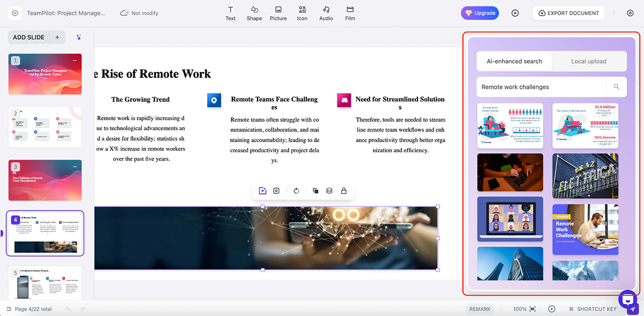Viewport: 644px width, 316px height.
Task: Open the zoom percentage control
Action: coord(521,309)
